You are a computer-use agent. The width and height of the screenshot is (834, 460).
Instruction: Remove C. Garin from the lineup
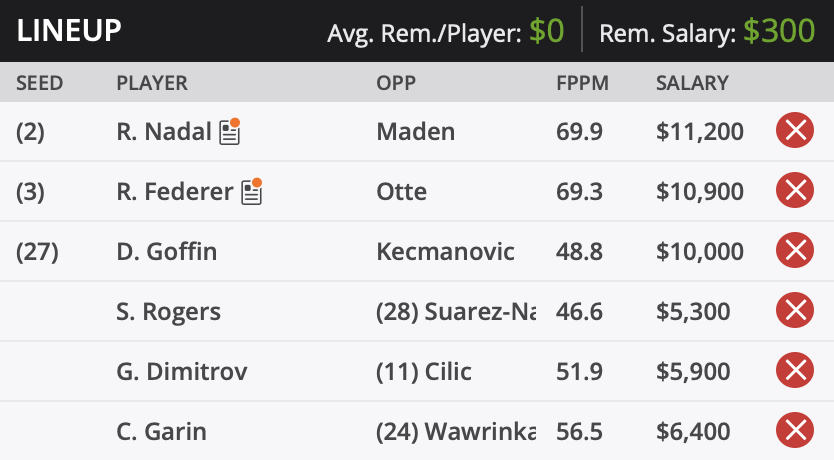coord(795,431)
